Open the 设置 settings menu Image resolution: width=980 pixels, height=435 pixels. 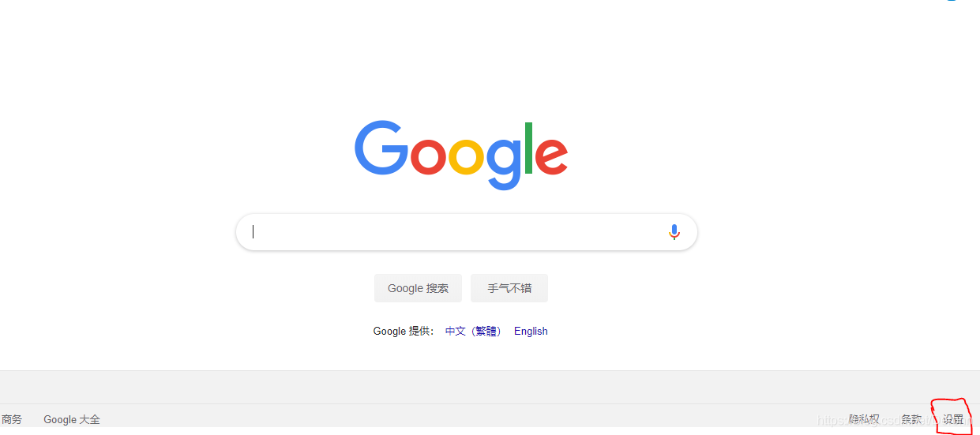(x=953, y=419)
